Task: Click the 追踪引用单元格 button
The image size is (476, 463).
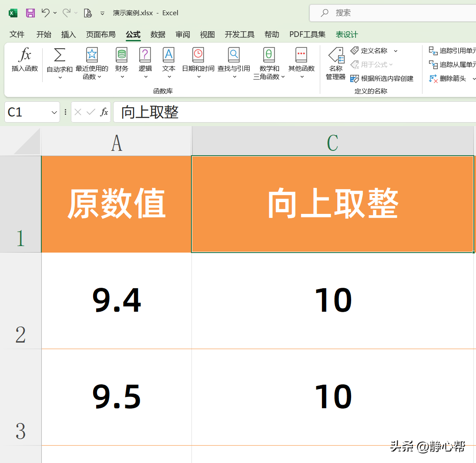Action: (x=453, y=51)
